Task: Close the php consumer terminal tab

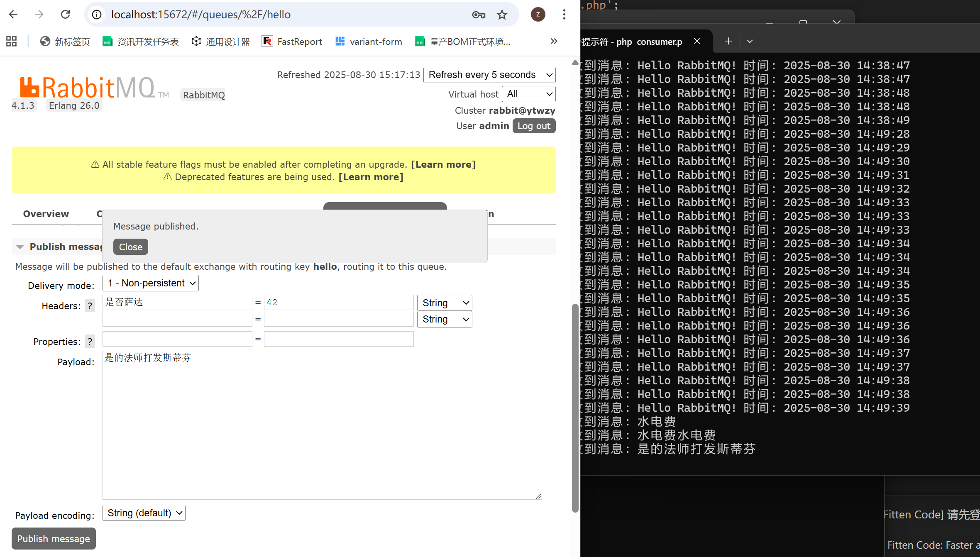Action: 697,41
